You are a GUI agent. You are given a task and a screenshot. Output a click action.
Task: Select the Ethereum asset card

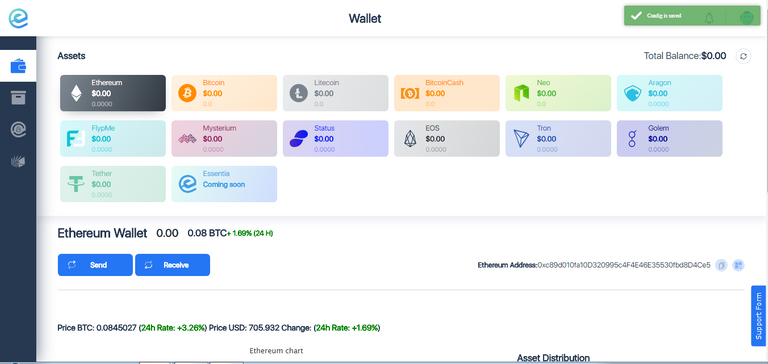pos(113,93)
